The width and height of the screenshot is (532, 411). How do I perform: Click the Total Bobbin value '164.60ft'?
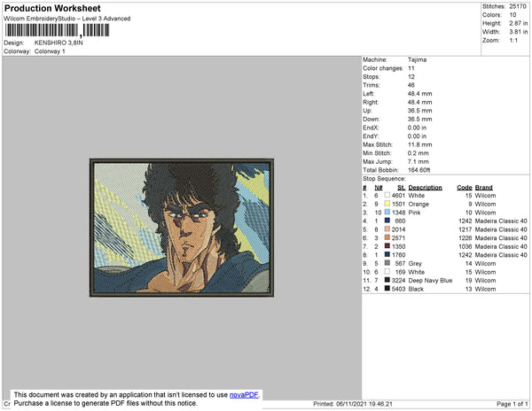click(x=419, y=170)
